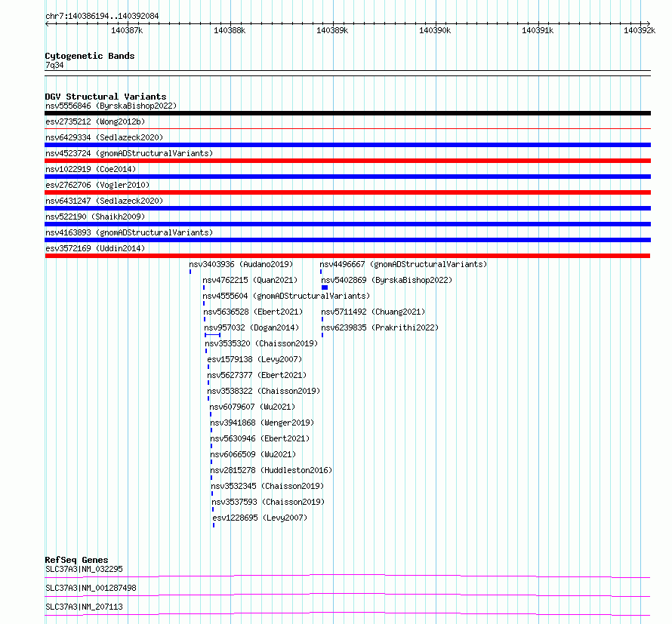Select the esv2762706 (Vogler2010) red bar
The height and width of the screenshot is (624, 672).
click(x=347, y=192)
